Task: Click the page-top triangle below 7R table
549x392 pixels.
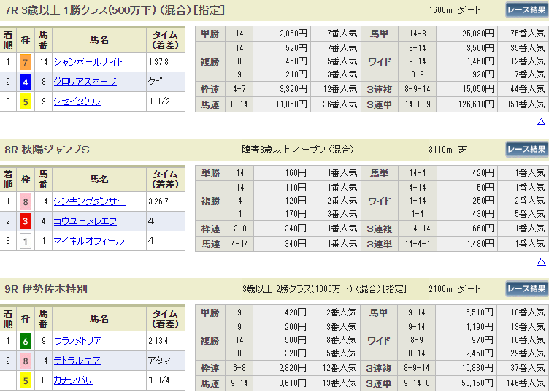Action: click(541, 122)
